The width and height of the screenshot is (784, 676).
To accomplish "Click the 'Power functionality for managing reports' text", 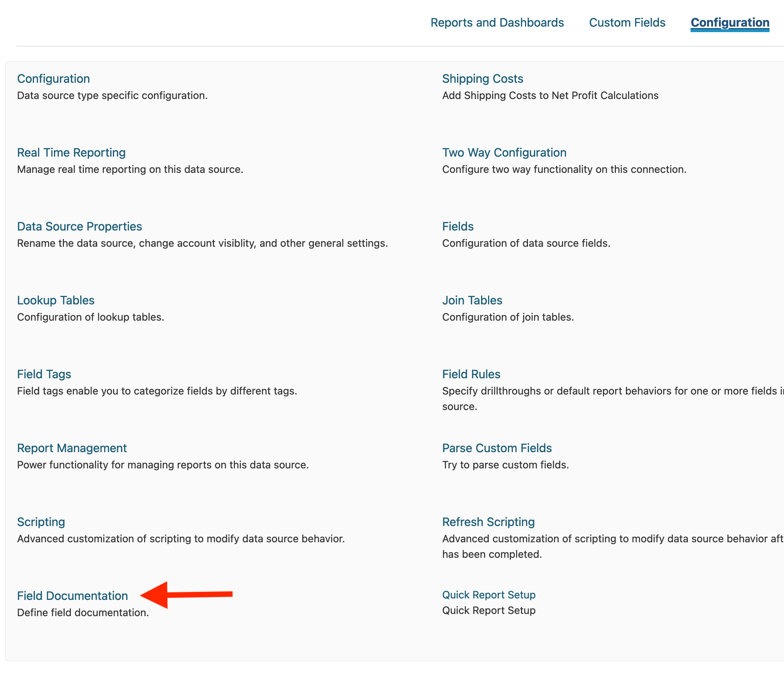I will pyautogui.click(x=163, y=465).
